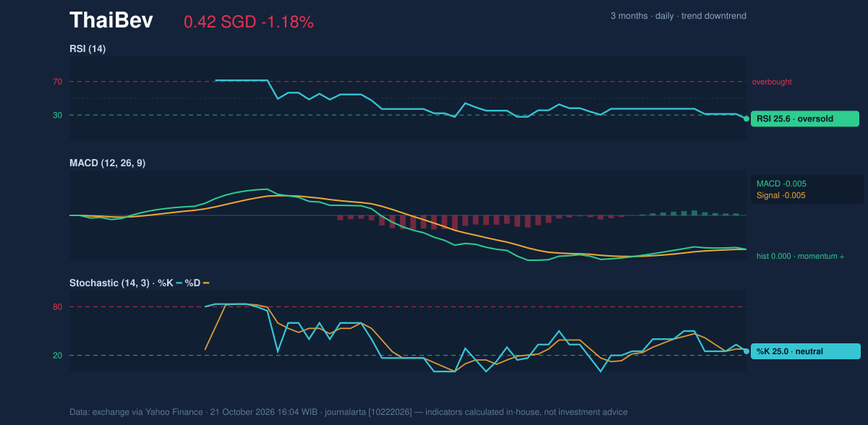Click the '%K 25.0 · neutral' badge

(x=805, y=351)
